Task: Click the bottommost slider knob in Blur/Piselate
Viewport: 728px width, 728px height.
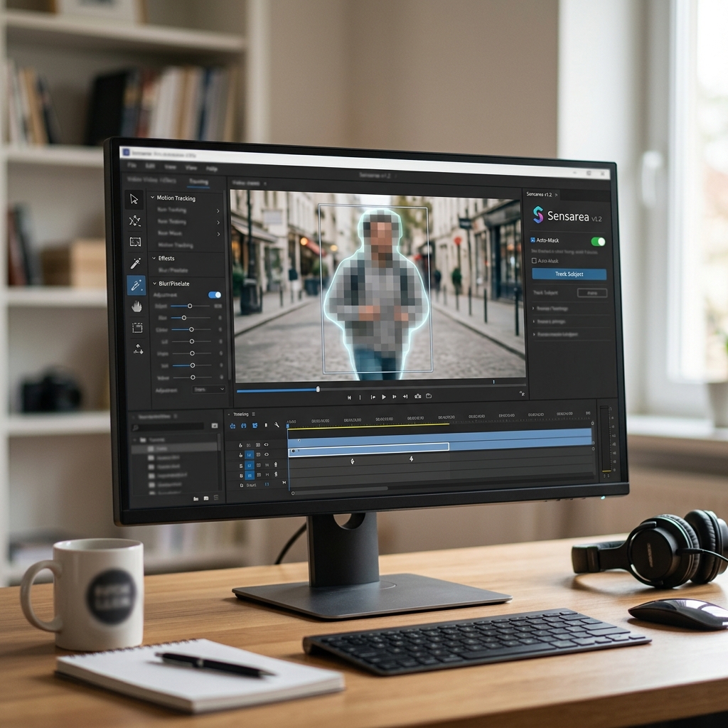Action: point(193,378)
